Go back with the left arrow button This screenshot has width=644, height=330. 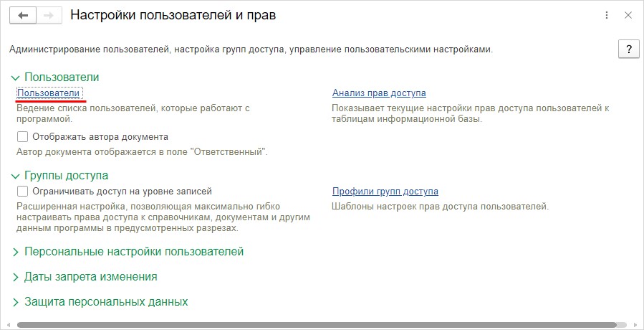coord(23,16)
